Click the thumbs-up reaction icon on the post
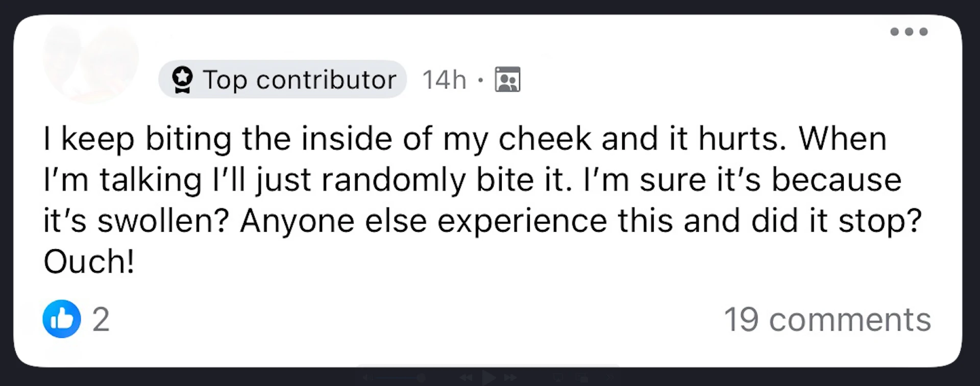 [x=61, y=319]
